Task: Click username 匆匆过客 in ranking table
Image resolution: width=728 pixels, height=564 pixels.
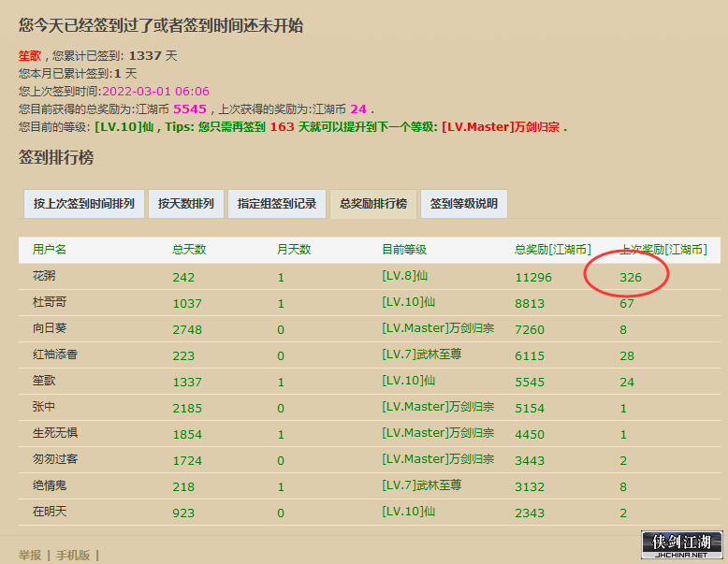Action: coord(55,459)
